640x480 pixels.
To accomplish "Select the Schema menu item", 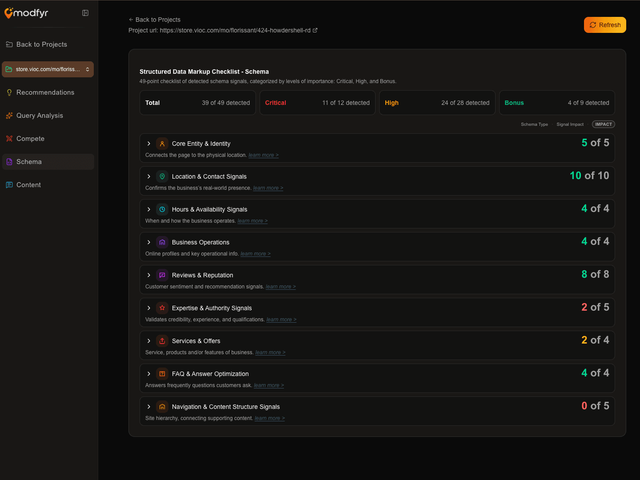I will pyautogui.click(x=48, y=162).
